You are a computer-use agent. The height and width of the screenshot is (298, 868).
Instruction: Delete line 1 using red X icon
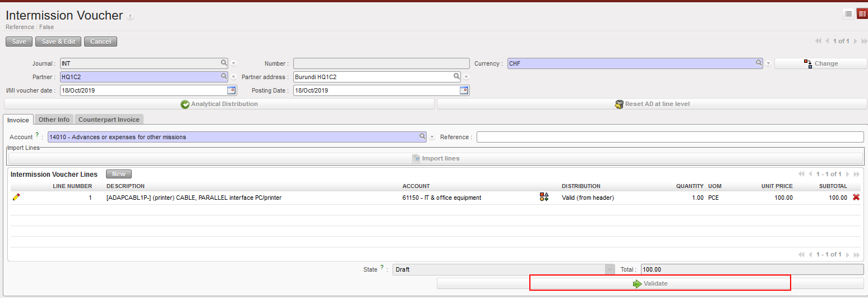tap(856, 197)
